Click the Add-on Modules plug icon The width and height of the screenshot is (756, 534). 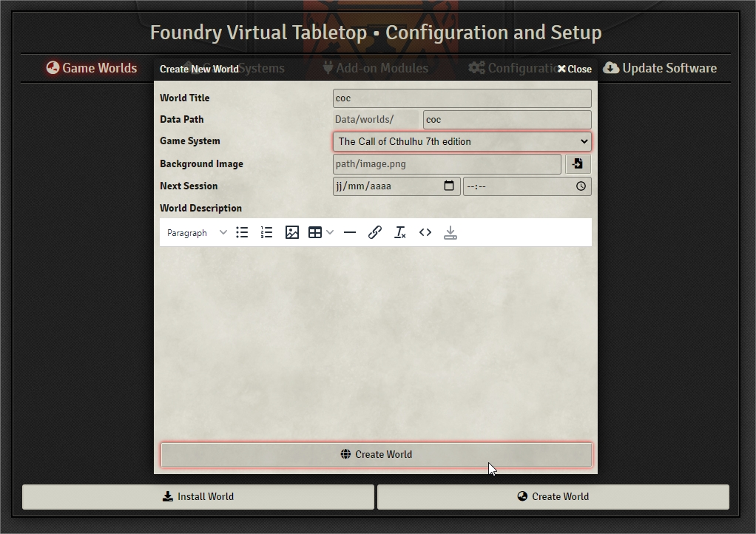pos(328,68)
